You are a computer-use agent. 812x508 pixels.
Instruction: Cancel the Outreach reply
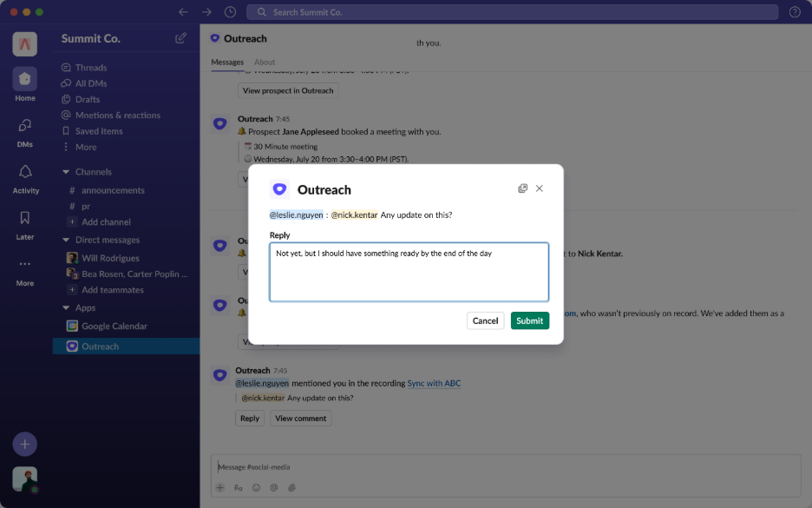pyautogui.click(x=485, y=321)
